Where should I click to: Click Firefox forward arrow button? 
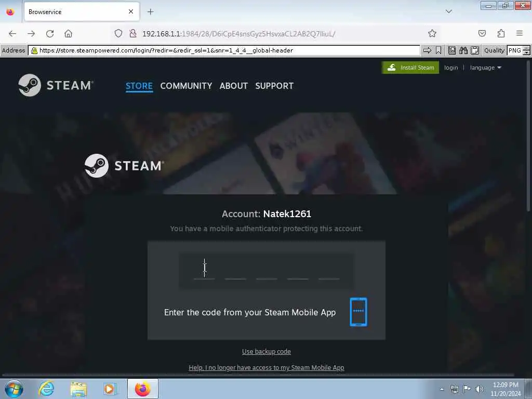pos(31,34)
